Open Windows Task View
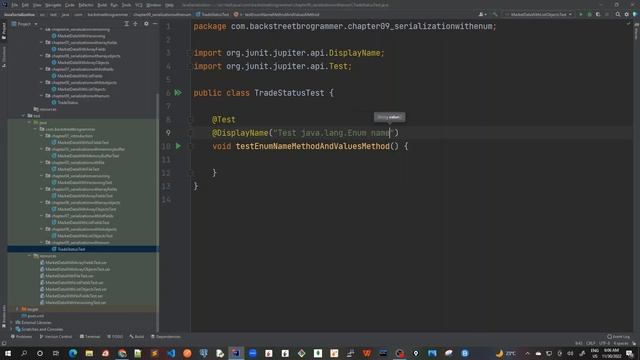 56,353
